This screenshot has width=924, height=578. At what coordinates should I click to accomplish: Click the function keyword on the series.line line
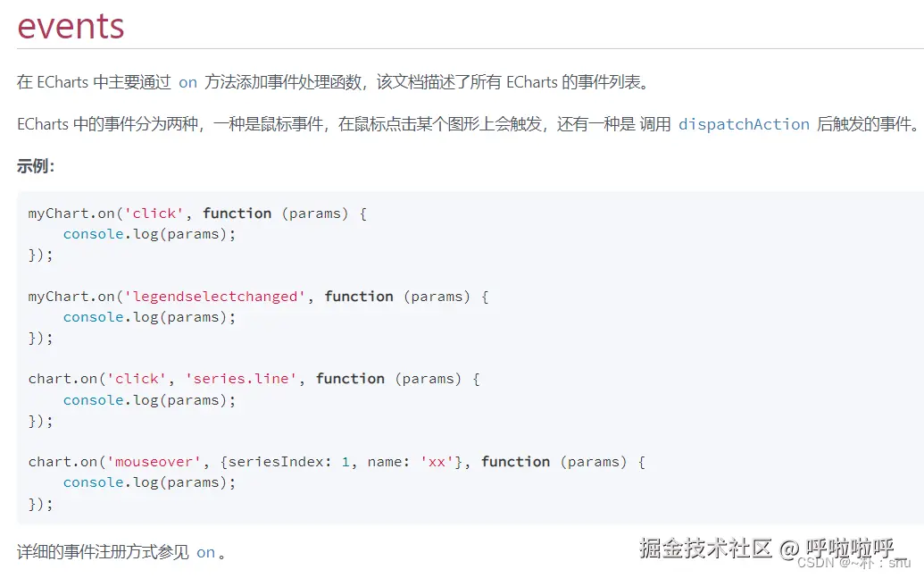(x=350, y=379)
